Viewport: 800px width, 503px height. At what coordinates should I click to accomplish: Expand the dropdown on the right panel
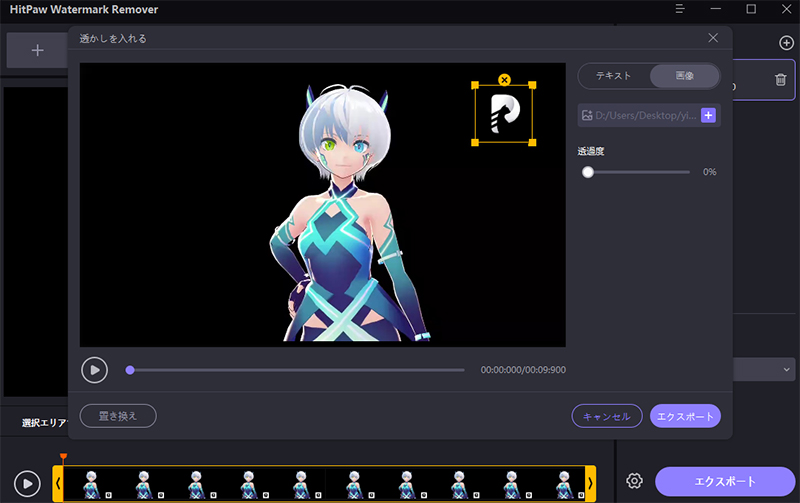tap(786, 370)
